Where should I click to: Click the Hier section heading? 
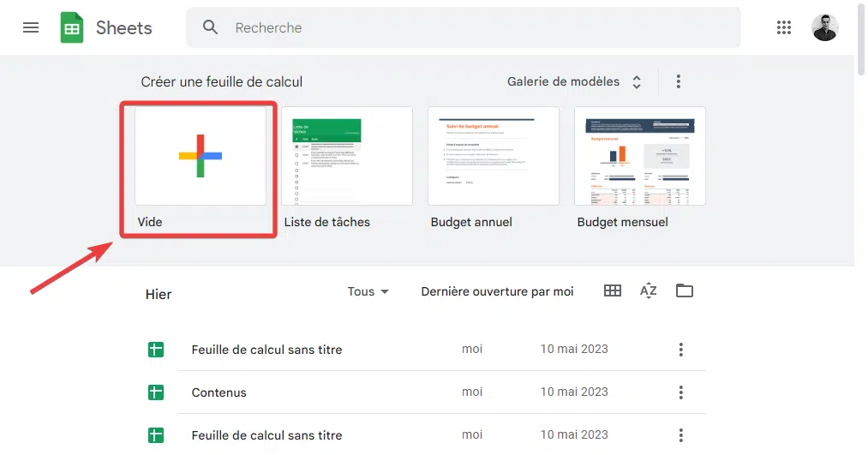(x=159, y=295)
